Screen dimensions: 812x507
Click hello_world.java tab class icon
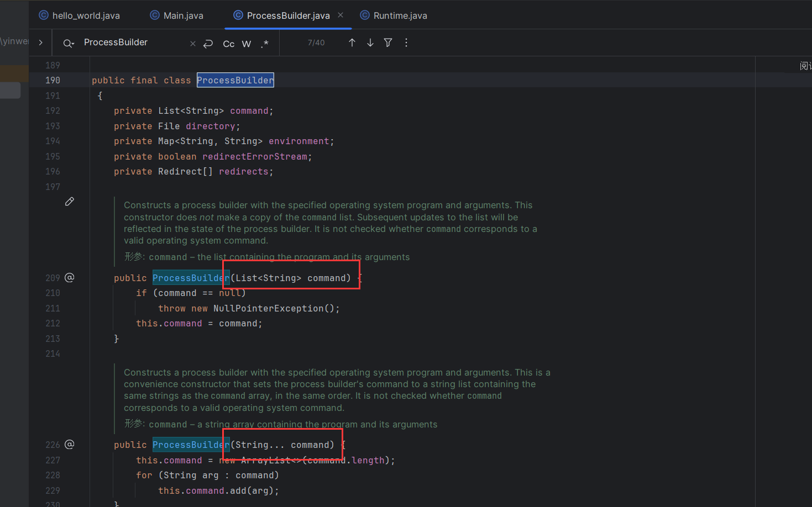coord(44,15)
